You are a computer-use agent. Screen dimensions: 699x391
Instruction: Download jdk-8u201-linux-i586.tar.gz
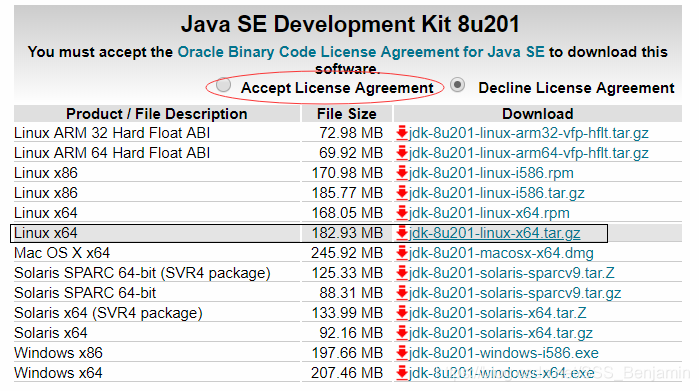(496, 193)
